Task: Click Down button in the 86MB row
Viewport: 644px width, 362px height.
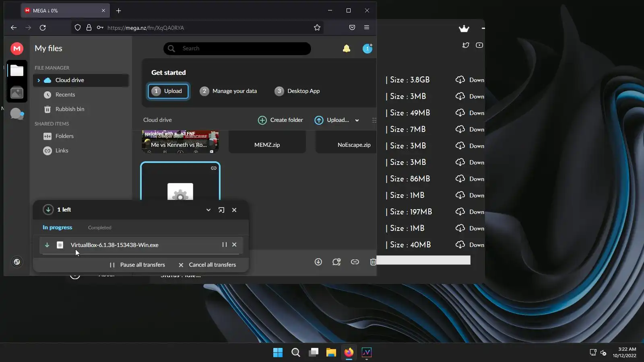Action: [x=470, y=179]
